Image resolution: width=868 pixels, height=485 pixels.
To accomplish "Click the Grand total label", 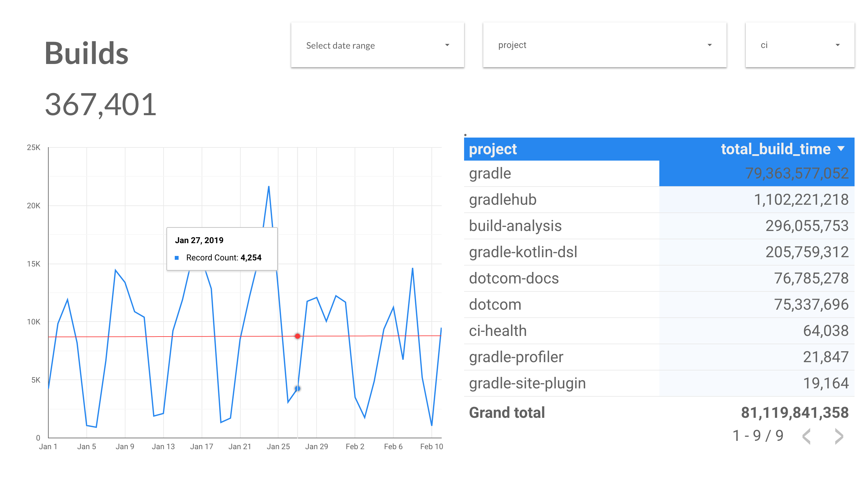I will (x=506, y=413).
